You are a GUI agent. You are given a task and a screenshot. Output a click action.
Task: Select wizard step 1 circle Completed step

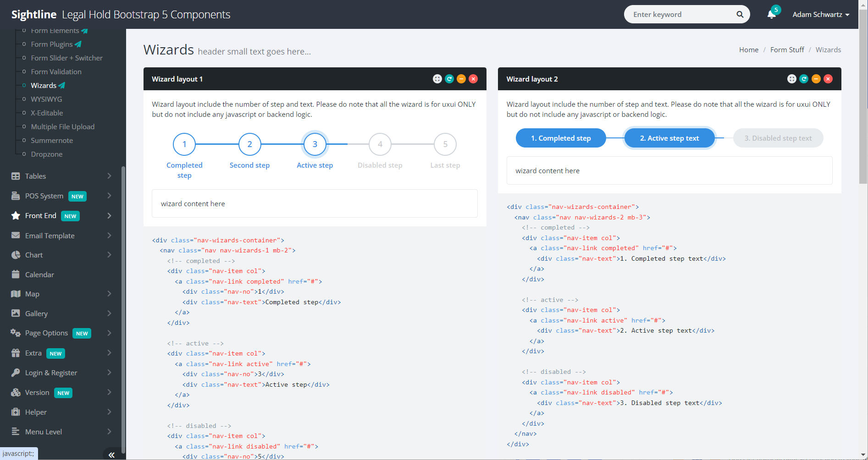click(184, 144)
